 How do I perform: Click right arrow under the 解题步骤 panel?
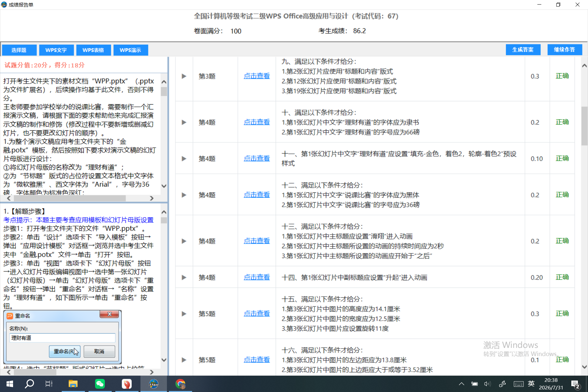click(152, 372)
